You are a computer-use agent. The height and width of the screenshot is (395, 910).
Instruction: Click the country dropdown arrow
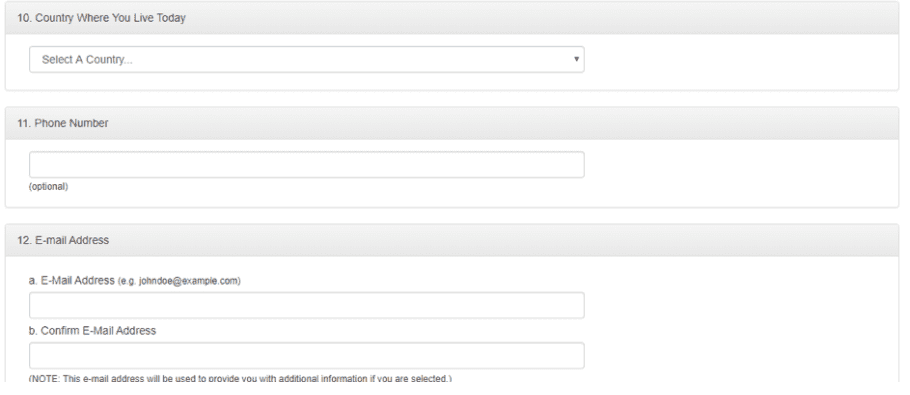tap(576, 59)
